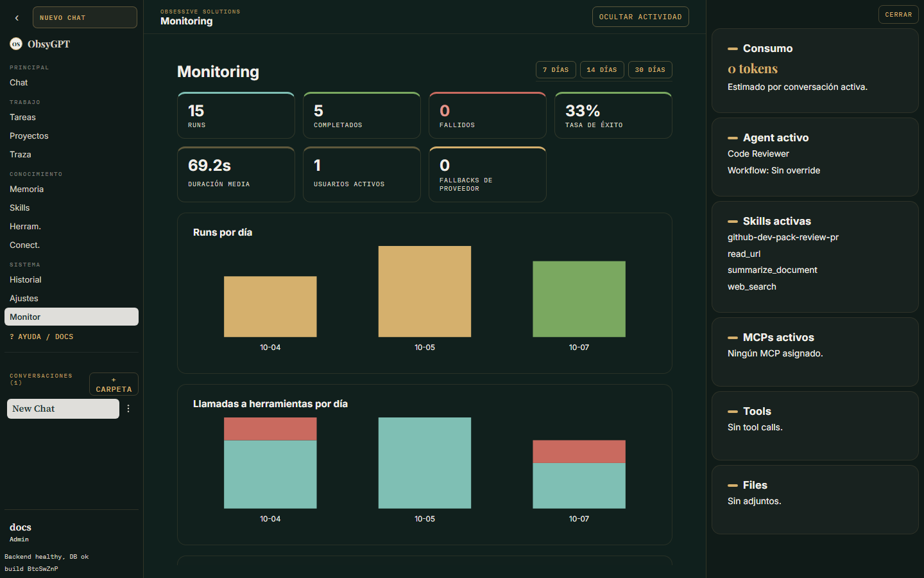Screen dimensions: 924x578
Task: Open the three-dot menu for New Chat
Action: (x=128, y=408)
